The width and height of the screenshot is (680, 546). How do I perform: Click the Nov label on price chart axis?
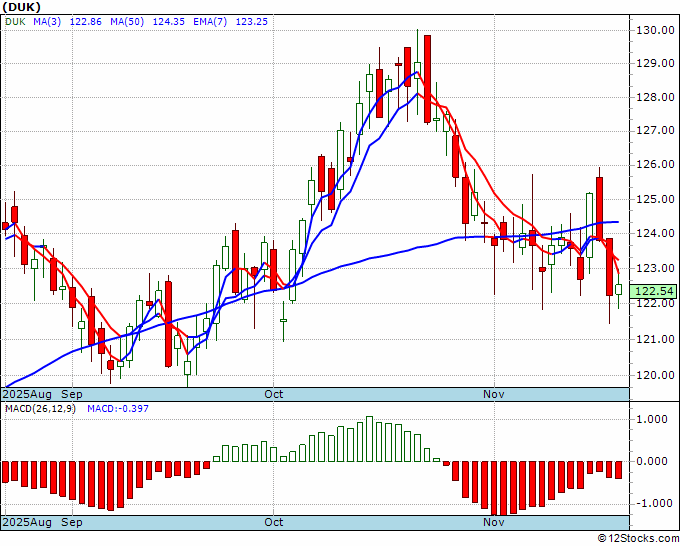tap(494, 394)
